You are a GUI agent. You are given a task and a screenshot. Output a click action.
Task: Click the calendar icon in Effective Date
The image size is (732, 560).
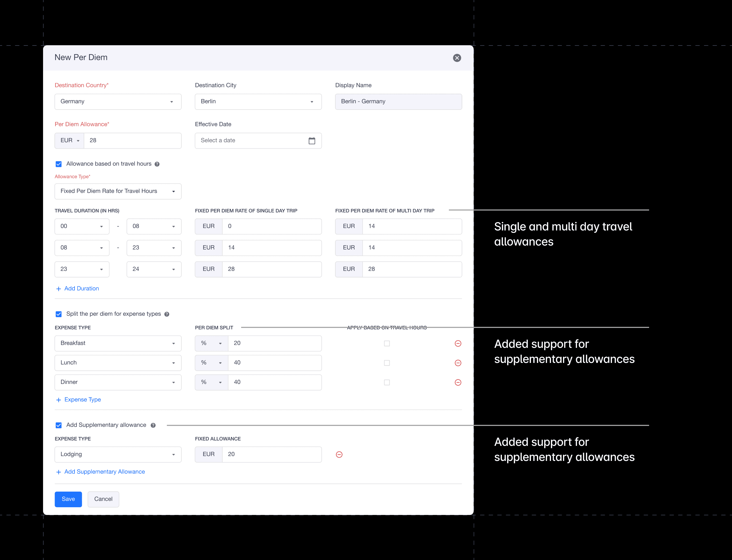click(x=312, y=141)
